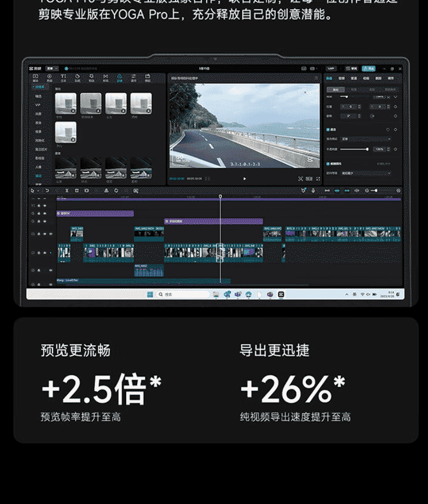Click the microphone record icon above timeline
Screen dimensions: 428x504
coord(313,191)
